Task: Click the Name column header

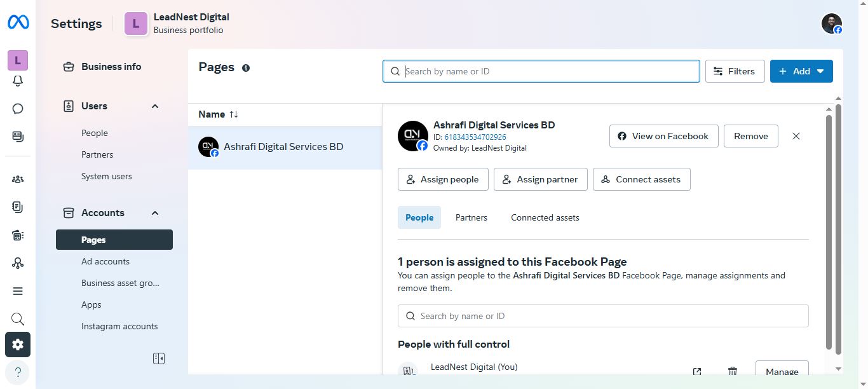Action: click(212, 114)
